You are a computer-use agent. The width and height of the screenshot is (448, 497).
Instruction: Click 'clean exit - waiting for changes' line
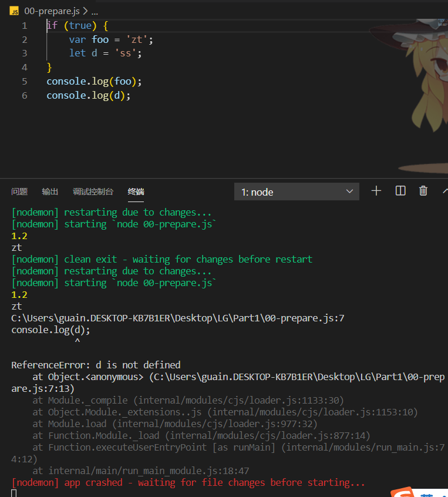162,259
